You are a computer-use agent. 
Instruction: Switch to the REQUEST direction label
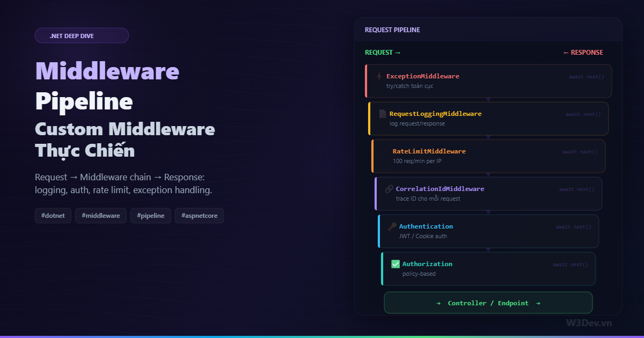click(382, 52)
